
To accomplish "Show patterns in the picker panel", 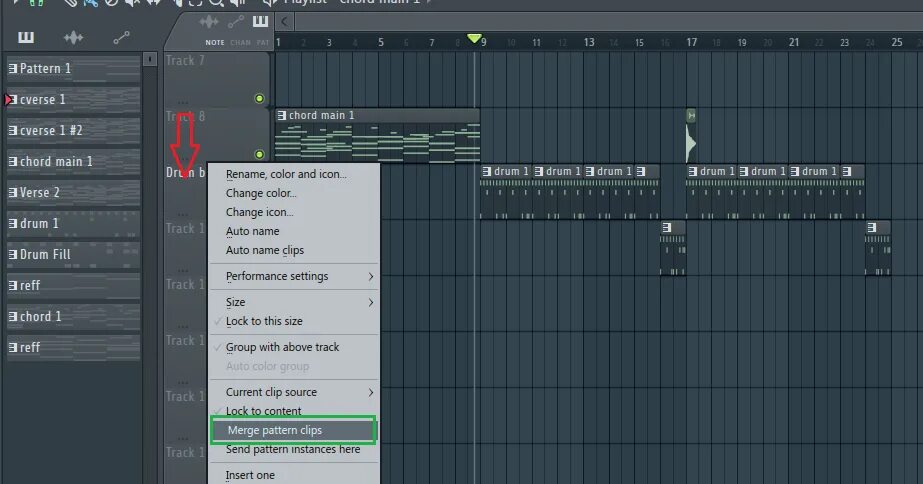I will [x=25, y=38].
